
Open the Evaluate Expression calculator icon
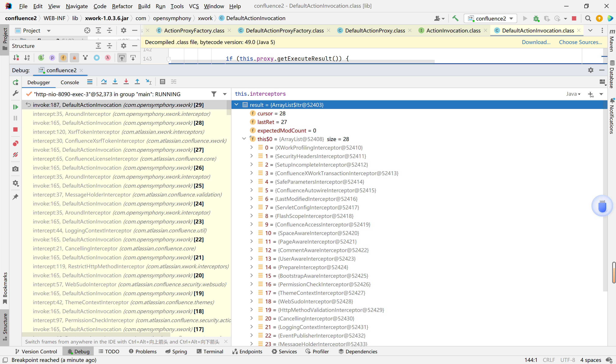162,82
